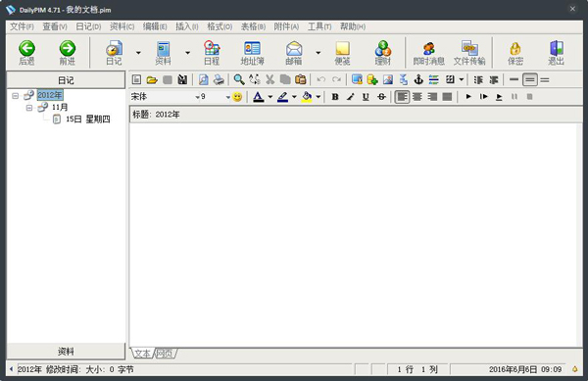Open 即时消息 instant messaging

(428, 53)
